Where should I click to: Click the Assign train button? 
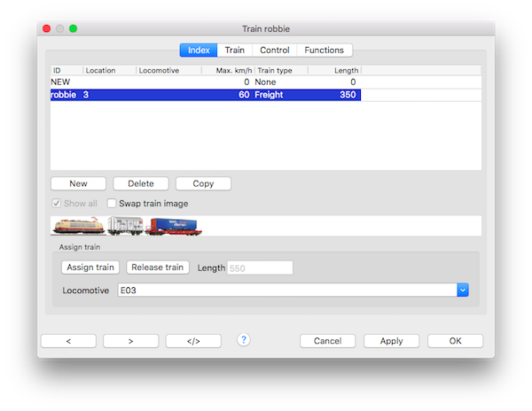pos(90,268)
